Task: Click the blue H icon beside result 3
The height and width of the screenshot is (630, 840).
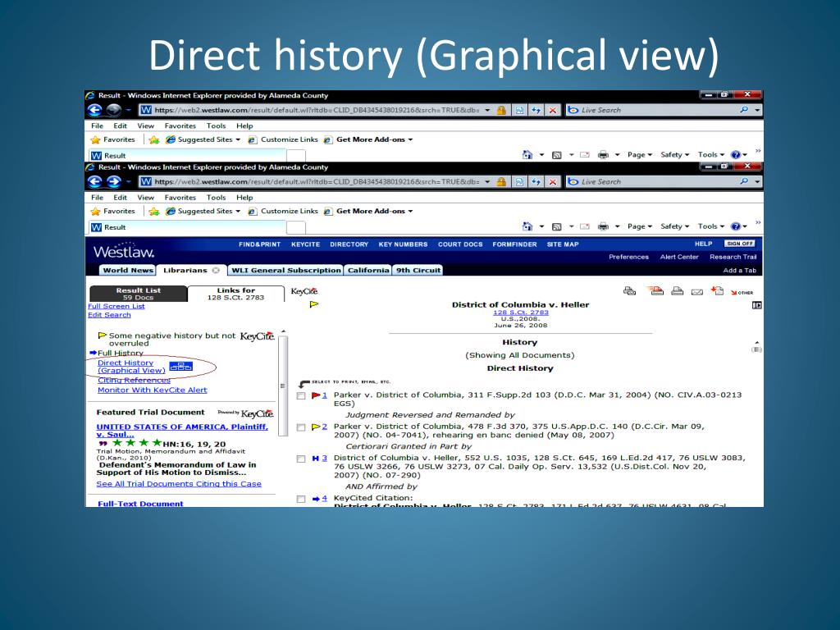Action: tap(316, 458)
